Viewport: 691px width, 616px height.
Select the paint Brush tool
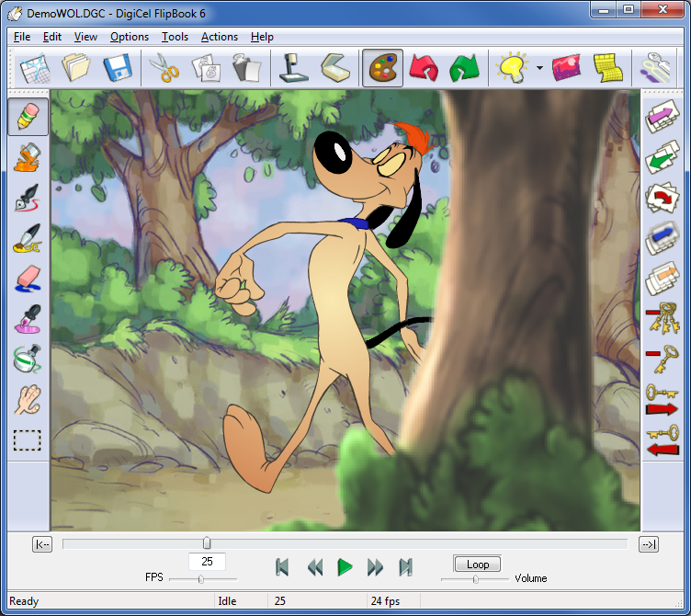click(x=28, y=238)
